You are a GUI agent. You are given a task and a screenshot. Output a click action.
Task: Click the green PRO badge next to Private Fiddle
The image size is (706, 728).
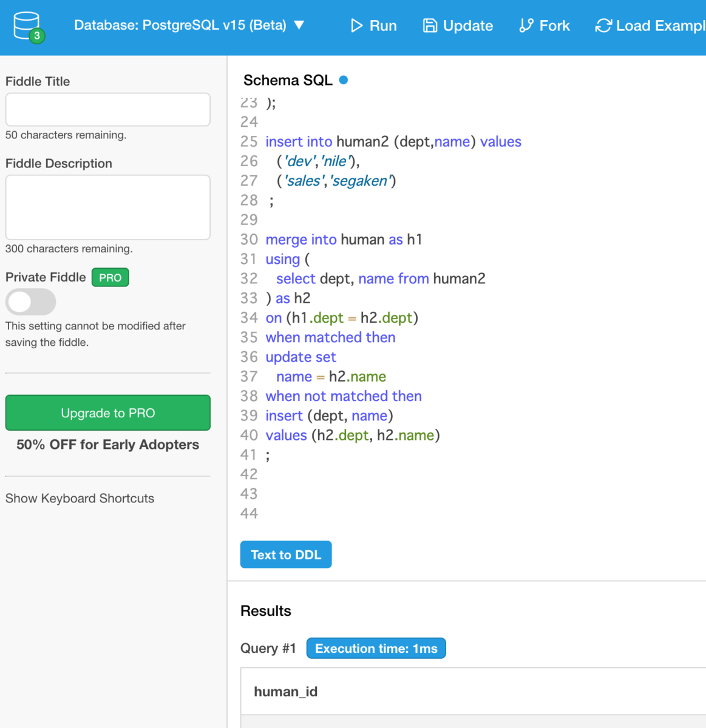110,277
